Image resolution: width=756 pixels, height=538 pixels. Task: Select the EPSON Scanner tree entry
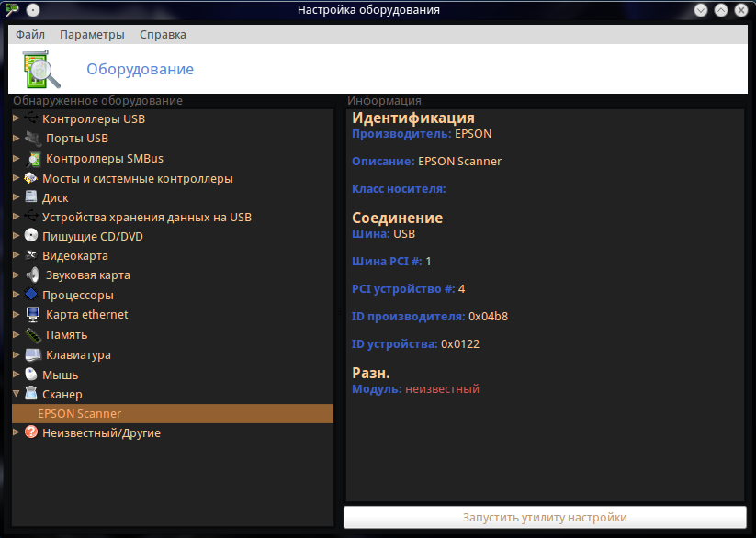pyautogui.click(x=173, y=414)
